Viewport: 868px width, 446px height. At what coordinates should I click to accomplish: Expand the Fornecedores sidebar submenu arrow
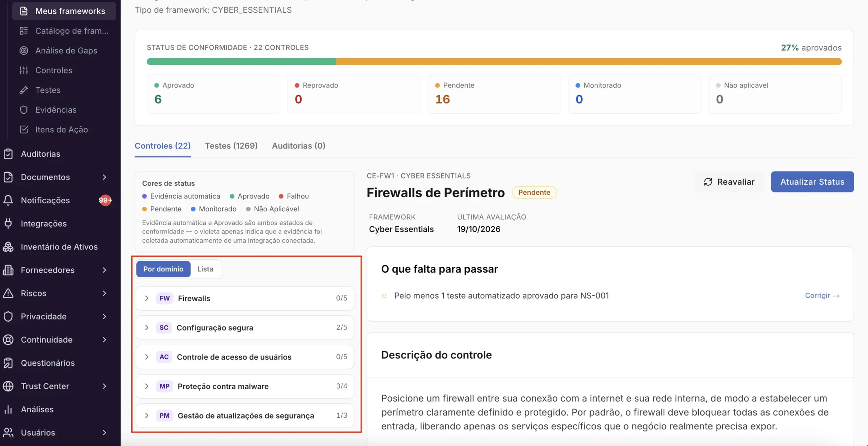click(x=104, y=270)
